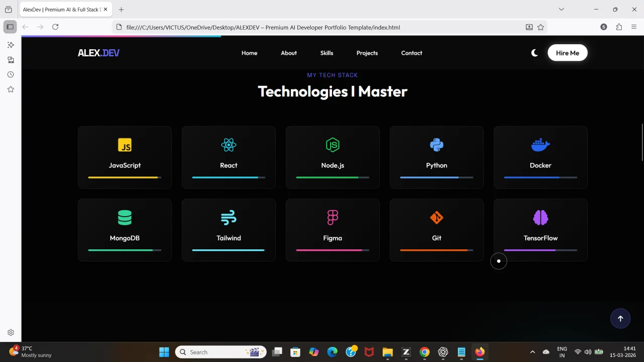Viewport: 644px width, 362px height.
Task: Reload the page with refresh icon
Action: pyautogui.click(x=55, y=27)
